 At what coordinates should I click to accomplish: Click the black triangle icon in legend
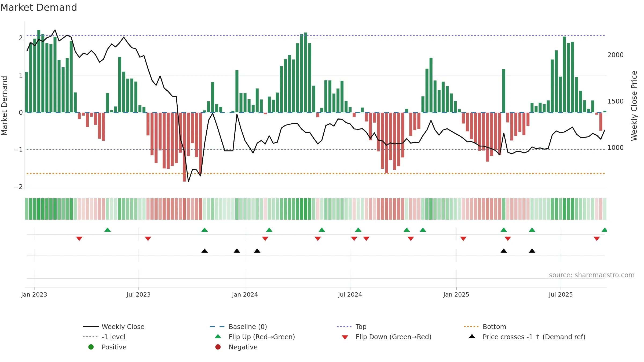(x=472, y=336)
